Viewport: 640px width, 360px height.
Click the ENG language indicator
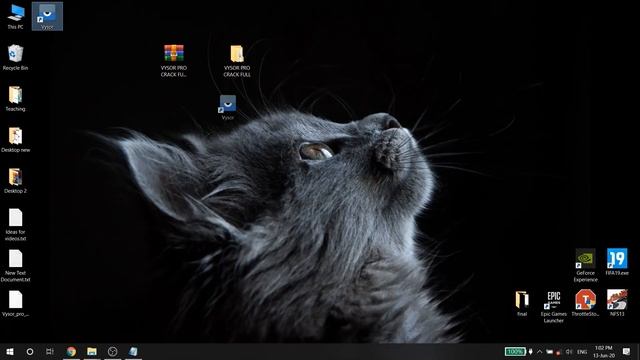[582, 351]
